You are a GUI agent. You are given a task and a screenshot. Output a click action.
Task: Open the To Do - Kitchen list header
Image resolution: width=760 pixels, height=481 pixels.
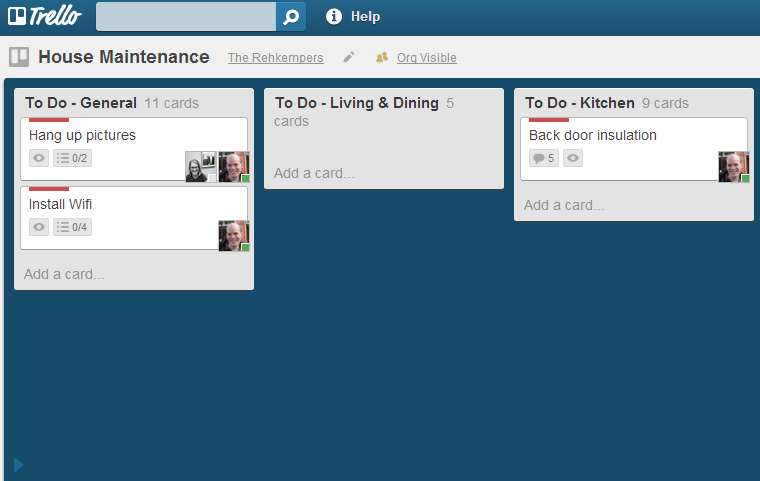pos(580,103)
